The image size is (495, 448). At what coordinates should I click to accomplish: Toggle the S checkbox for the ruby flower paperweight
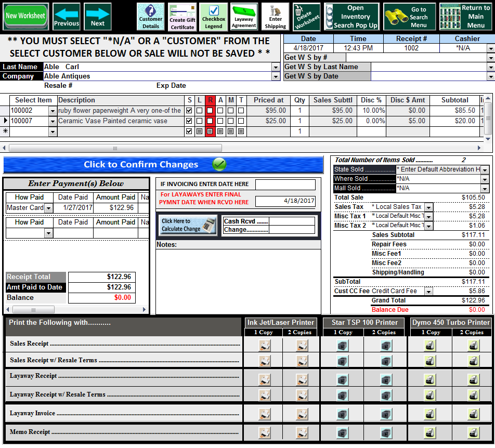click(189, 111)
